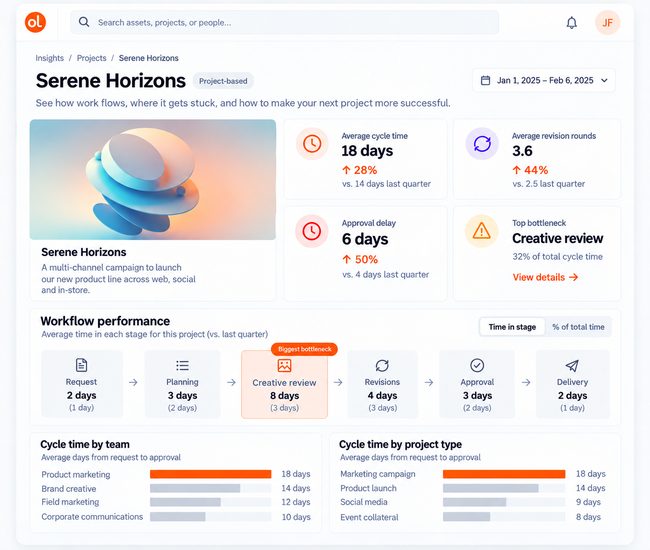Click the Product marketing orange bar
This screenshot has width=650, height=550.
pyautogui.click(x=211, y=474)
